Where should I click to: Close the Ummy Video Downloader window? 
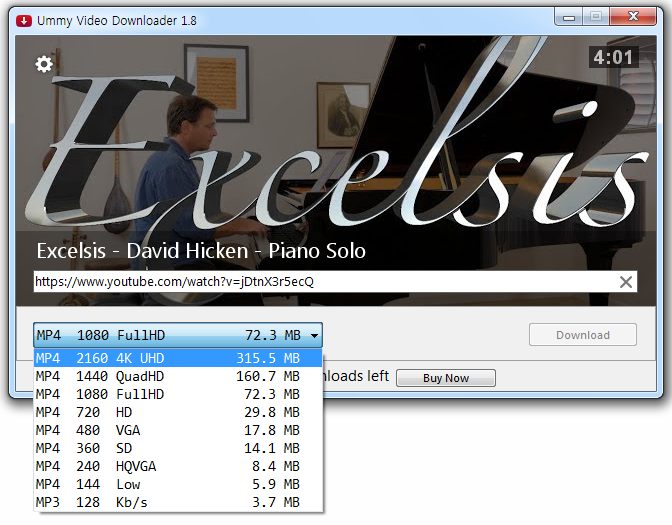[633, 17]
